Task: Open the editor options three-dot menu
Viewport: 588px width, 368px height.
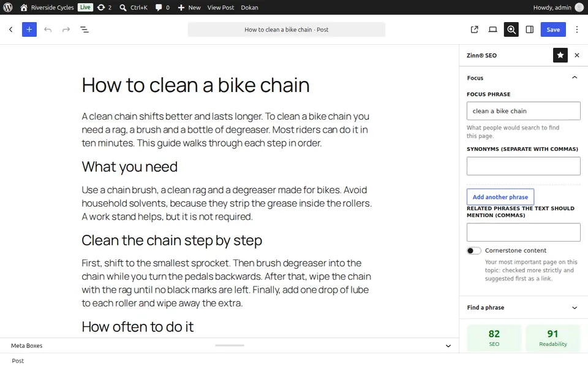Action: click(x=577, y=29)
